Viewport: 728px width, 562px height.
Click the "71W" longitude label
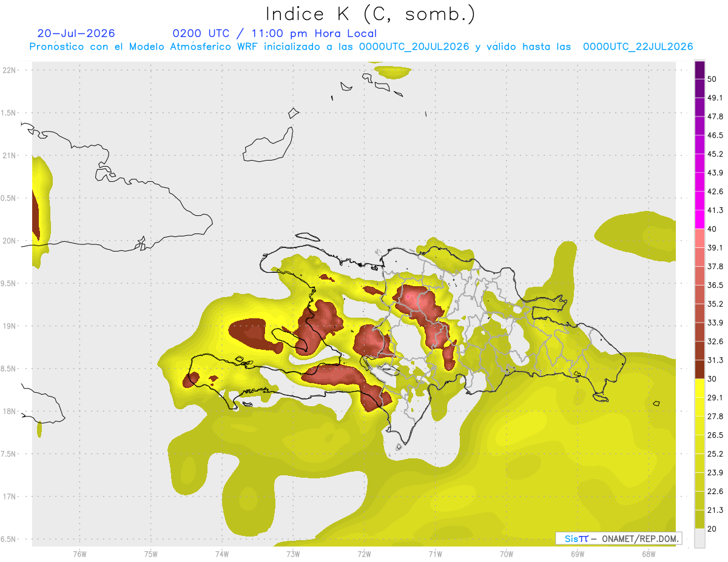tap(435, 554)
